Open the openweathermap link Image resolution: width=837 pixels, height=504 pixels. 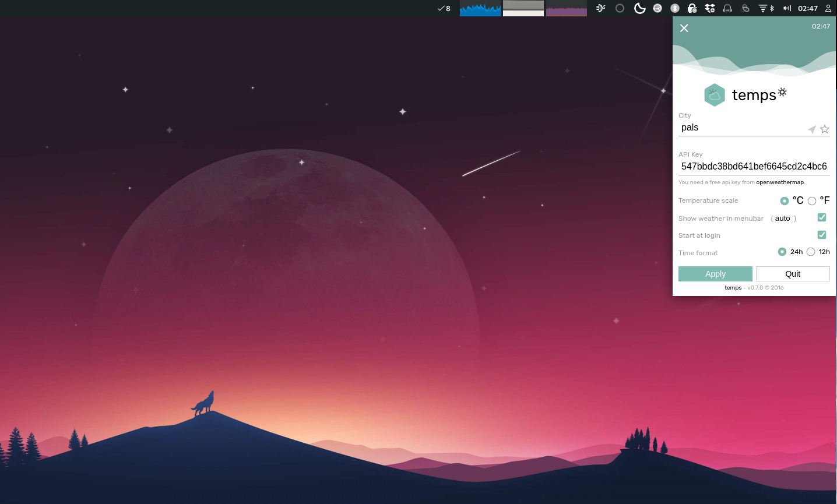[780, 182]
